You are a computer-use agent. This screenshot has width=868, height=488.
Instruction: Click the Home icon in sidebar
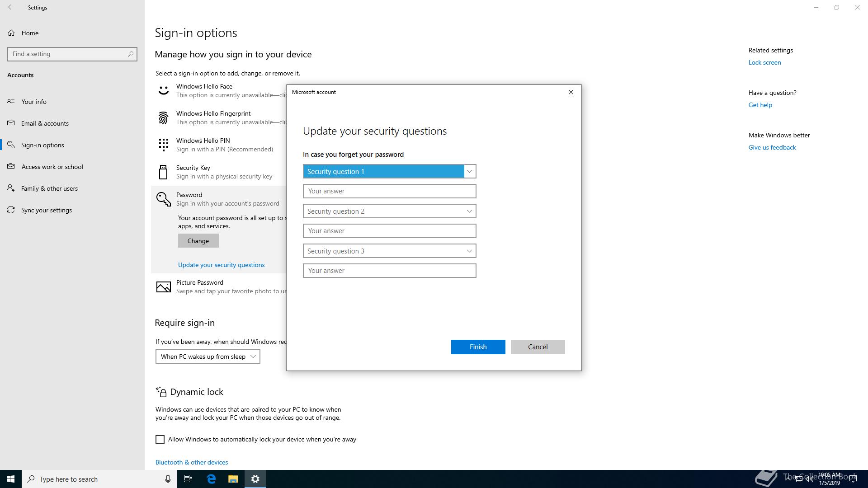[11, 33]
